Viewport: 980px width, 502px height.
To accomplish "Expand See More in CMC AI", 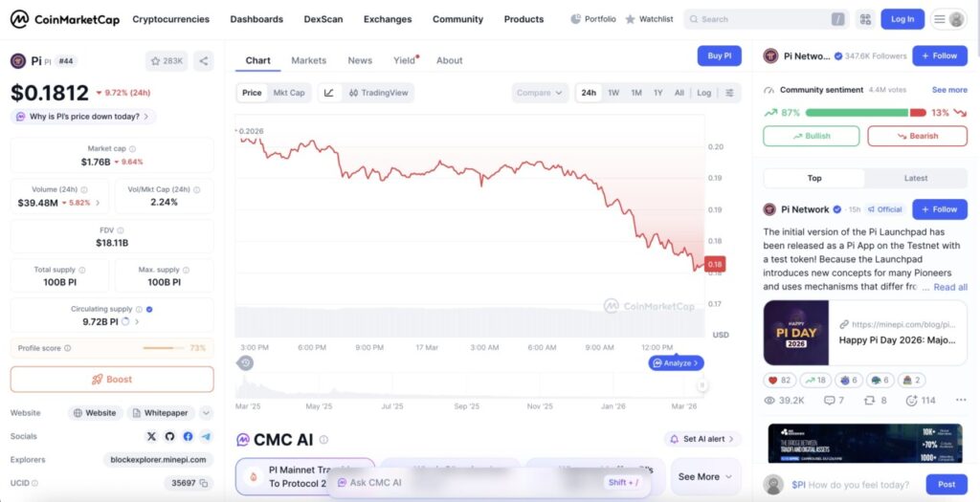I will pos(705,476).
